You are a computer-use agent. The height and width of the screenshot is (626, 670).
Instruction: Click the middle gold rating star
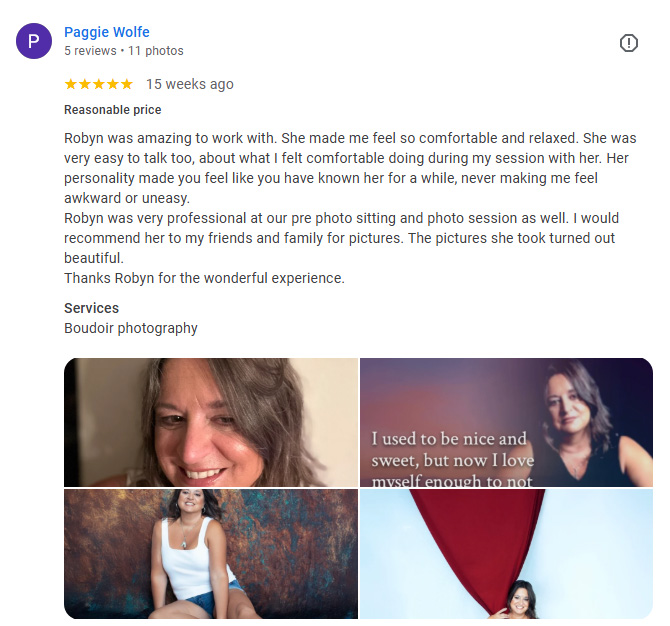[99, 84]
